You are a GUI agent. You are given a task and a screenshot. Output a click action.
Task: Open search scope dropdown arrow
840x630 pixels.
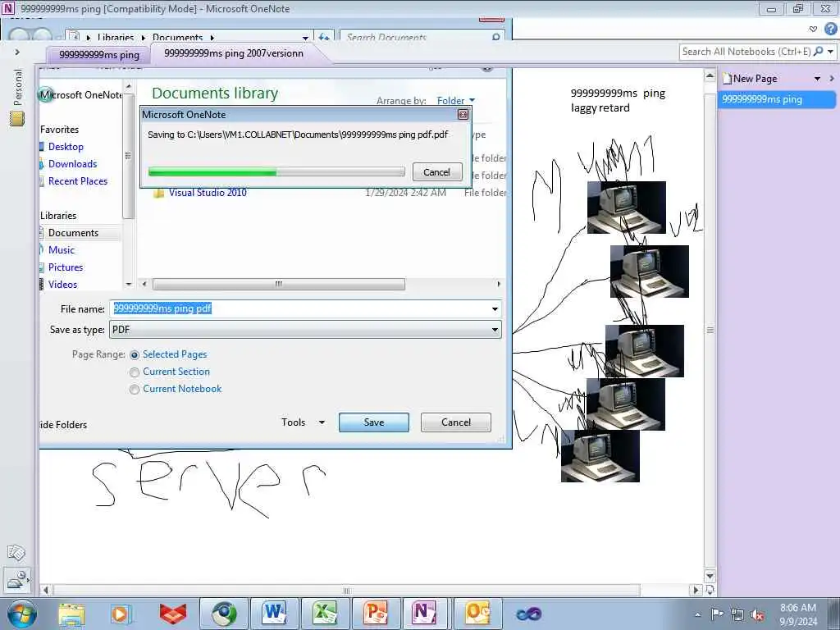coord(830,52)
